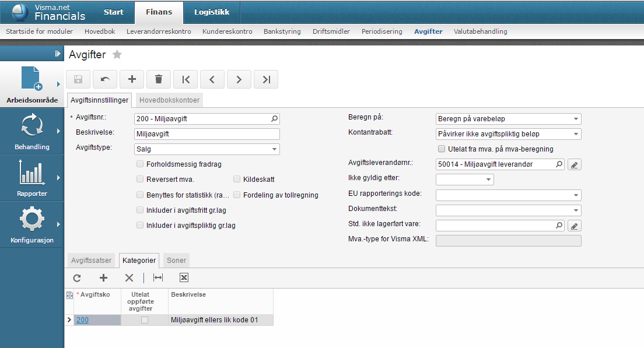This screenshot has width=644, height=348.
Task: Check Inkluder i avgiftspliktig gr.lag
Action: pos(140,226)
